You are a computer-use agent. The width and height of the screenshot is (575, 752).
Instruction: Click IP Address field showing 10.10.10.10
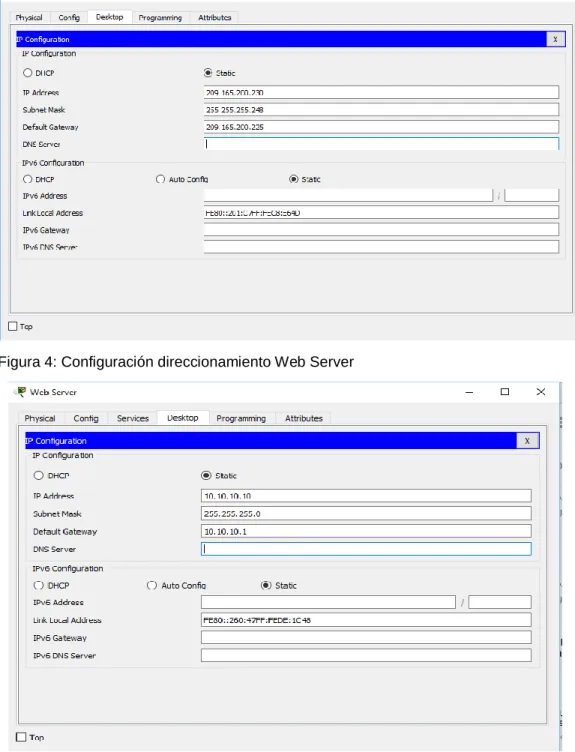366,495
